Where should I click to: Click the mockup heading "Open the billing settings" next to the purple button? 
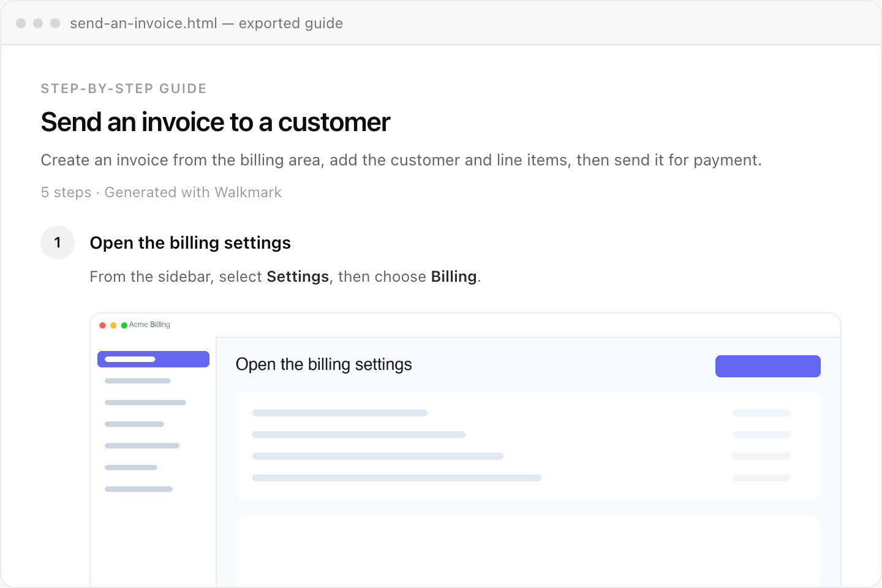coord(323,364)
